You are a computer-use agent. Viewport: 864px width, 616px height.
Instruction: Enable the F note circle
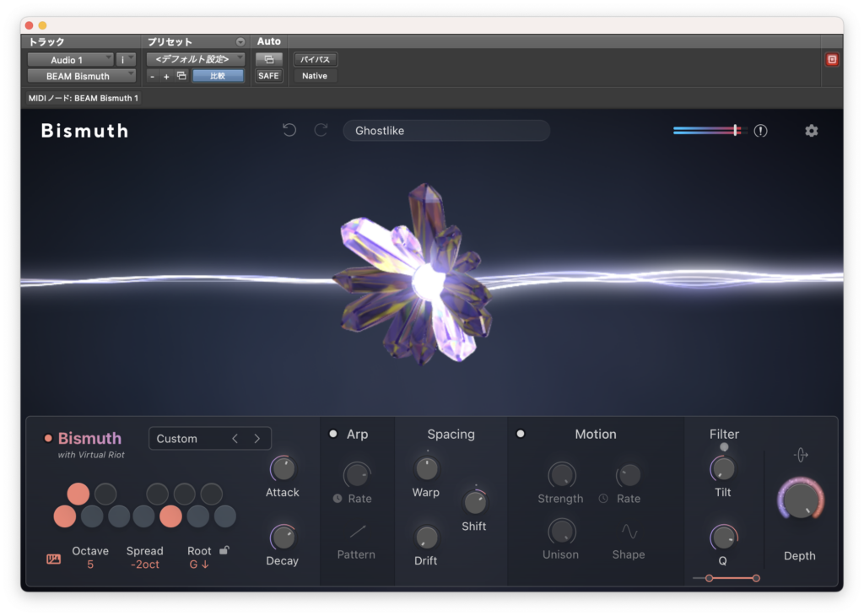click(x=143, y=516)
